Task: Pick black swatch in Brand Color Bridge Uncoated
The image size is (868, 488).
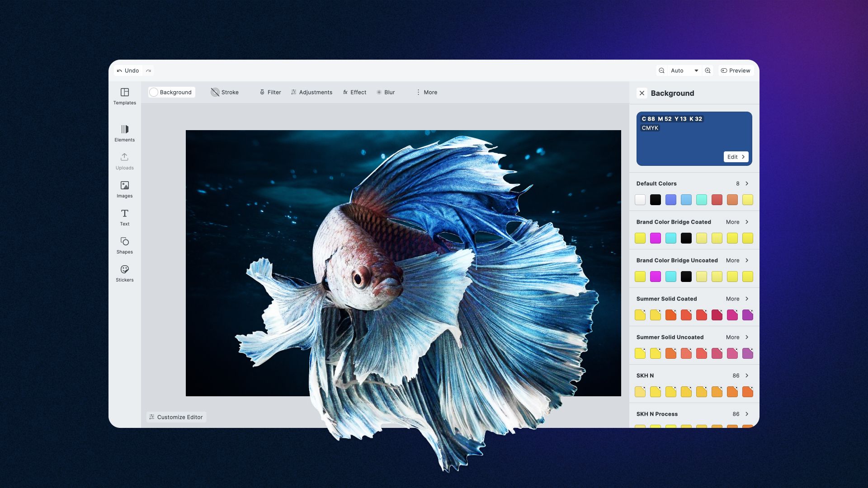Action: coord(686,277)
